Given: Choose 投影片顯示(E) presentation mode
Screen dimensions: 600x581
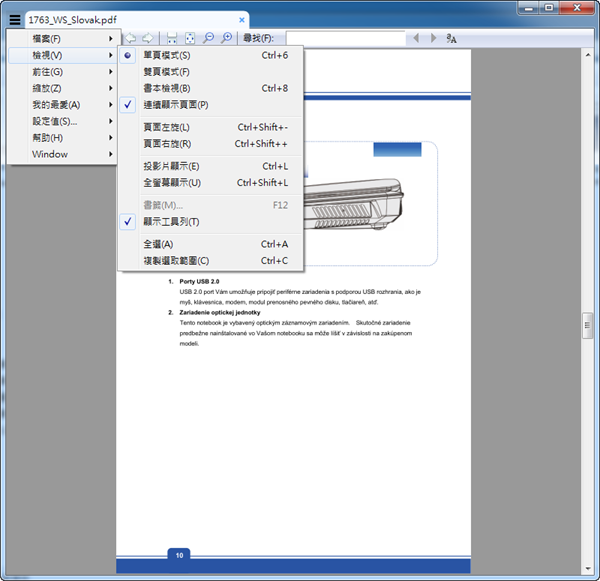Looking at the screenshot, I should coord(210,166).
